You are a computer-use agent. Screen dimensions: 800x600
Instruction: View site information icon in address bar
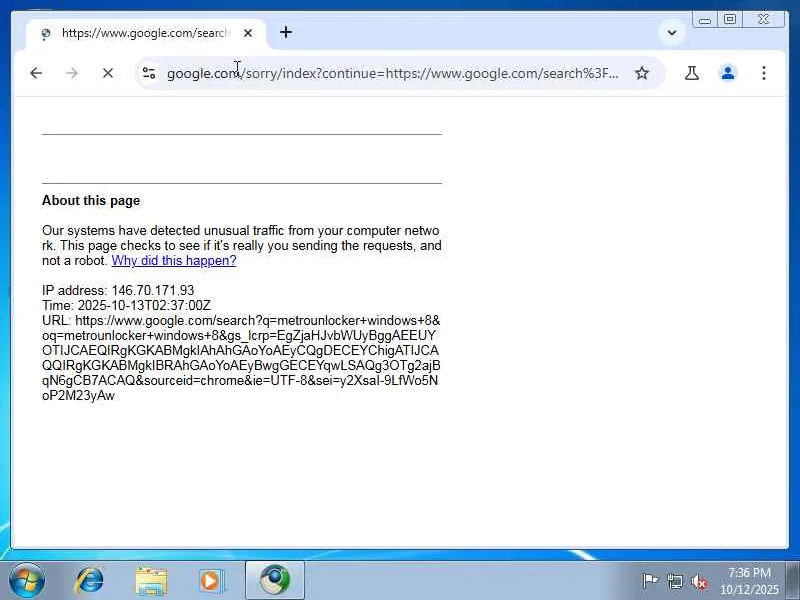[x=149, y=73]
